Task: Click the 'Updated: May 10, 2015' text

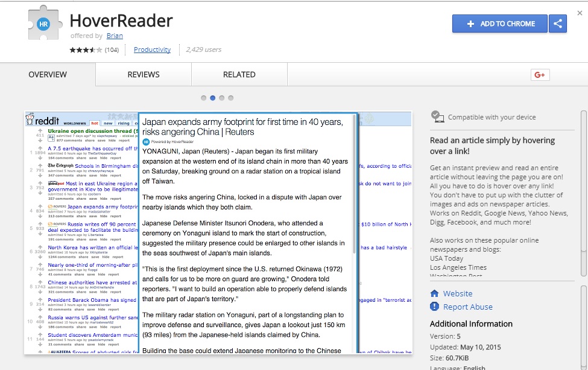Action: point(466,347)
